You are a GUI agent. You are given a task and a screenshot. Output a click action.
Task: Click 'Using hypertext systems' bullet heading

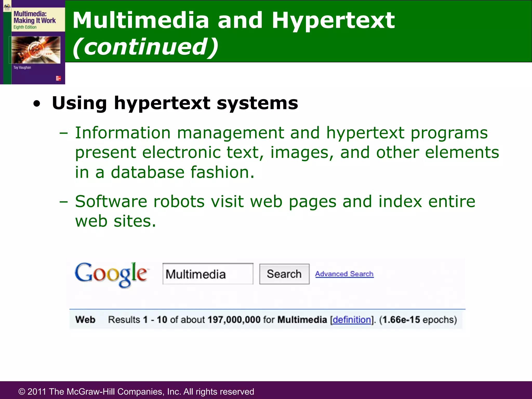pos(175,103)
